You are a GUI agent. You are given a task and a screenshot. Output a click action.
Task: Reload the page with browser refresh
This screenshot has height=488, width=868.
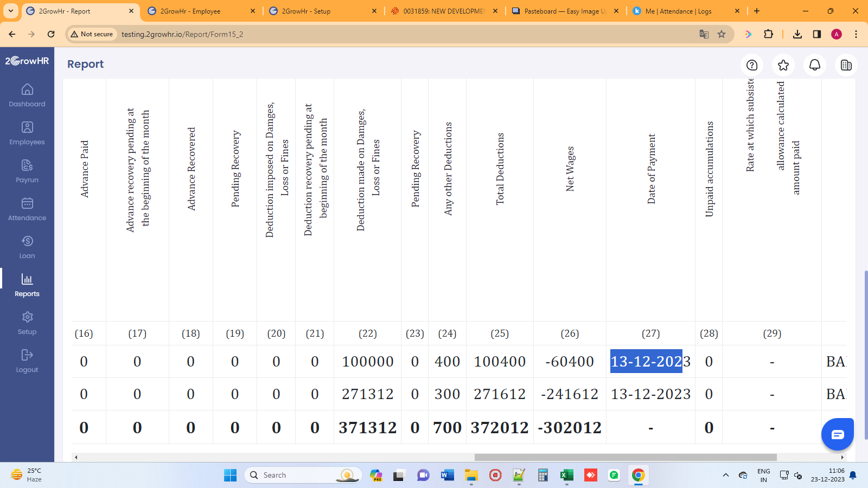[51, 34]
